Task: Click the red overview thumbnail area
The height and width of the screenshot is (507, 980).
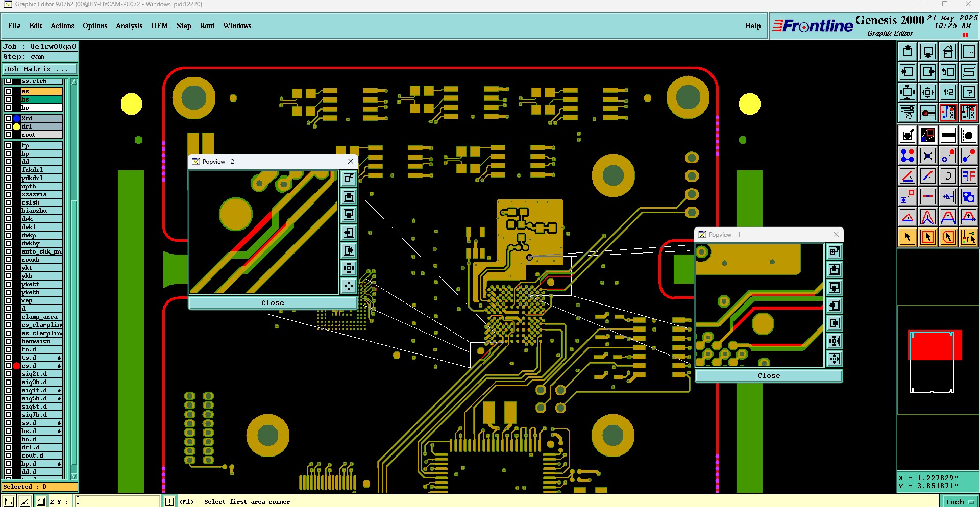Action: pos(935,345)
